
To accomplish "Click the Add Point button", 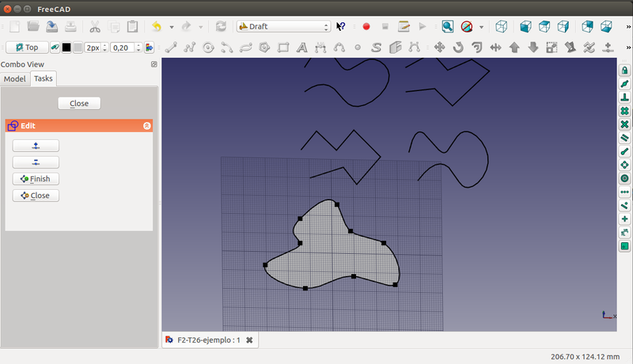I will click(36, 146).
